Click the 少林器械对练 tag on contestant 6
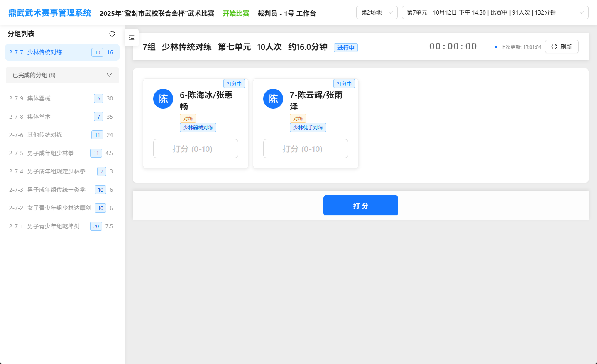Image resolution: width=597 pixels, height=364 pixels. tap(198, 127)
